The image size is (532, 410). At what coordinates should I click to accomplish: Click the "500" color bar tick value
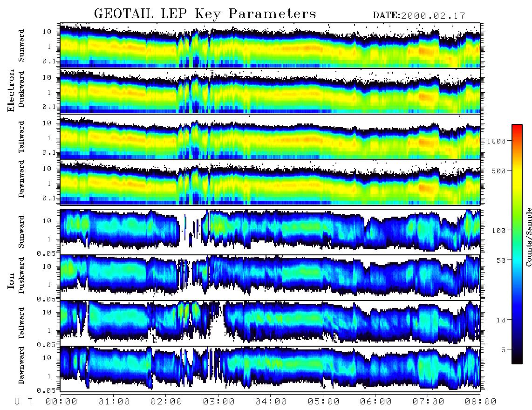[x=499, y=171]
